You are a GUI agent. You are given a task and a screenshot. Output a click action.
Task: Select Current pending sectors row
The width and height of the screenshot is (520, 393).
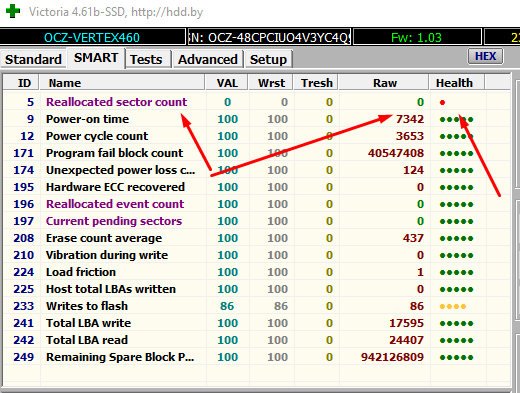point(257,221)
